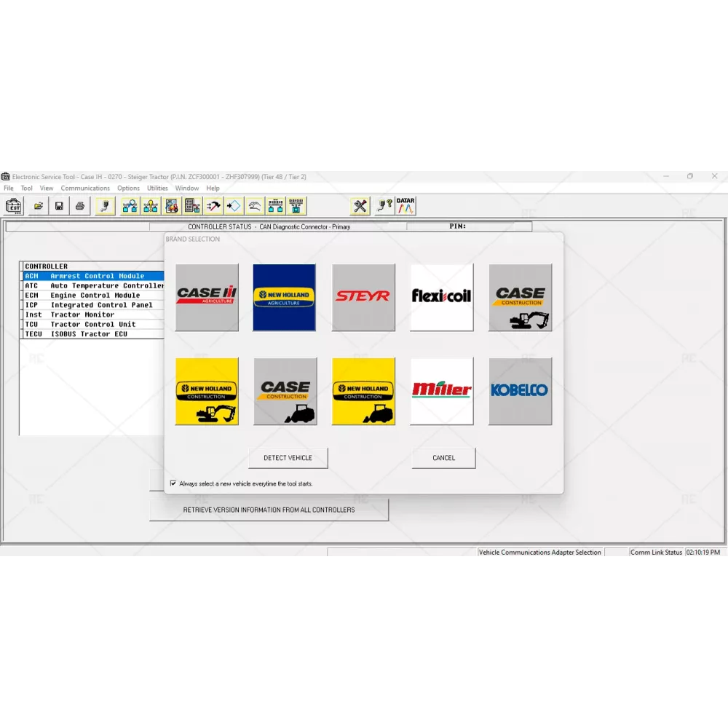The height and width of the screenshot is (728, 728).
Task: Click the printer icon in toolbar
Action: pos(79,206)
